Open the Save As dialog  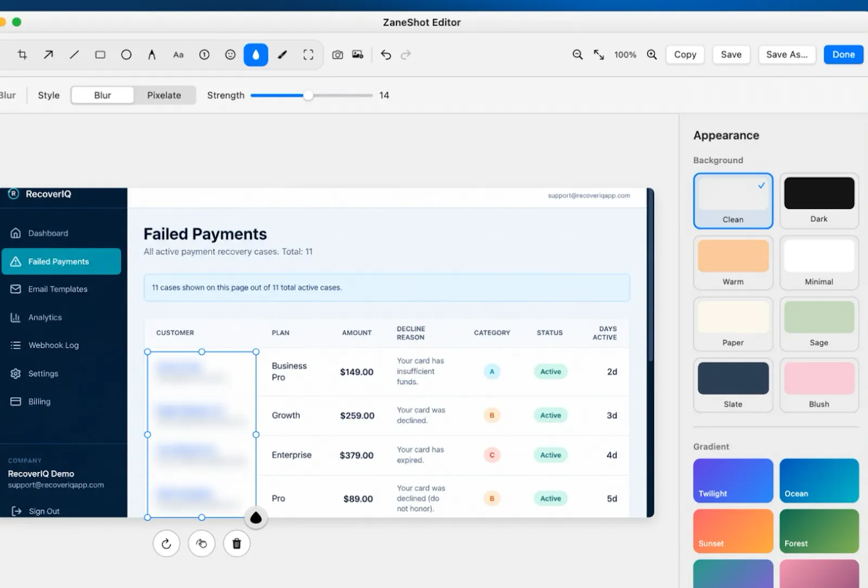tap(787, 55)
